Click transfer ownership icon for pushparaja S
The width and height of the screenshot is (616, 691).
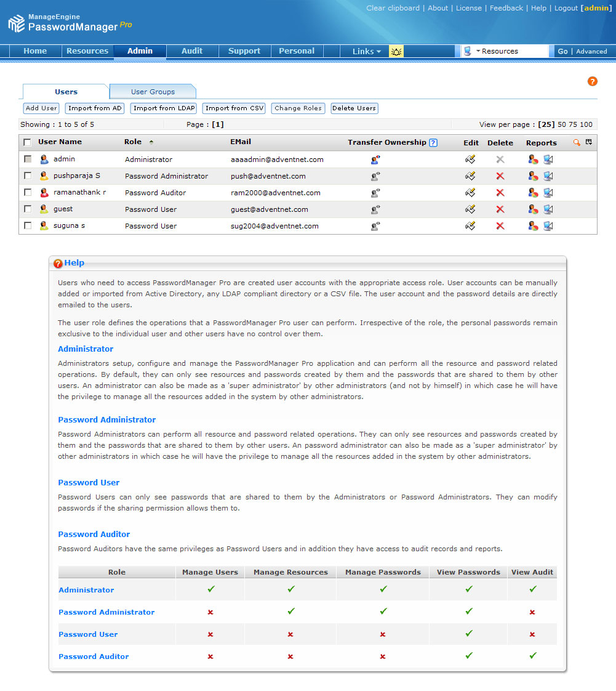click(x=375, y=176)
